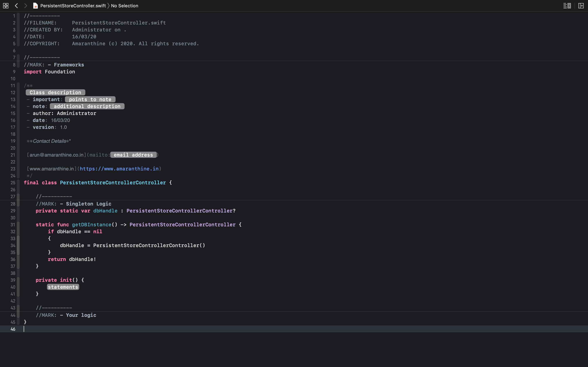The height and width of the screenshot is (367, 588).
Task: Go back with the left chevron
Action: point(17,6)
